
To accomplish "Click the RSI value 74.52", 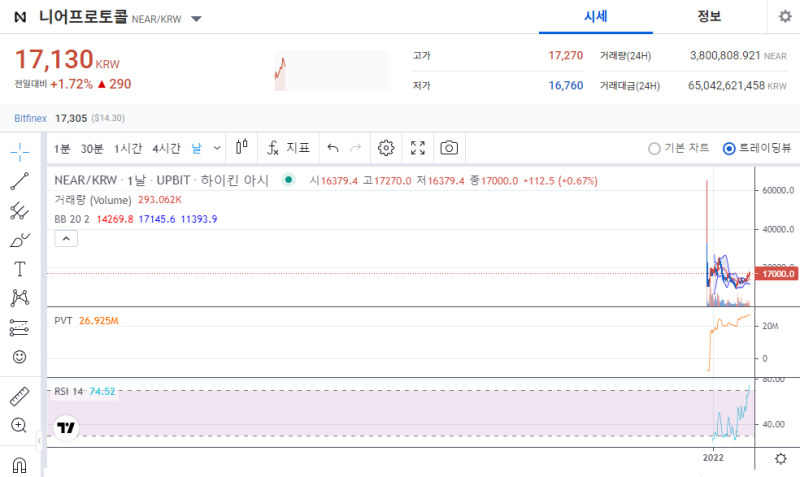I will (102, 392).
